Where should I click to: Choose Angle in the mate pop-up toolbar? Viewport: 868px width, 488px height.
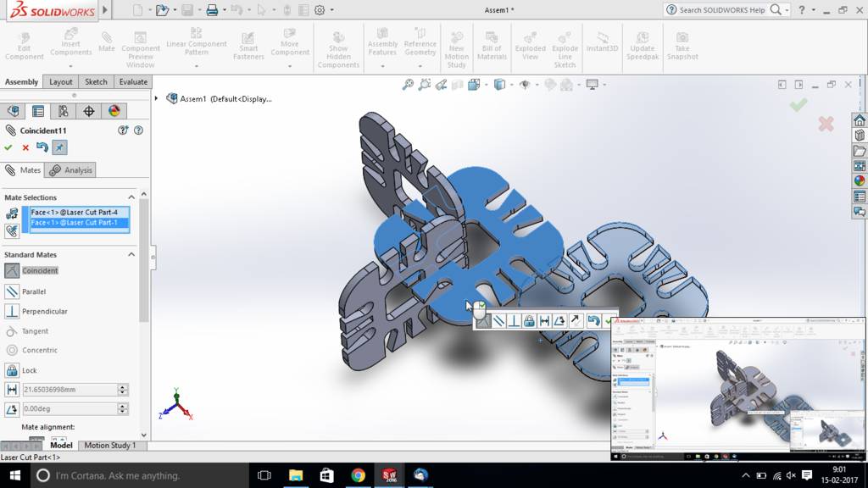559,321
